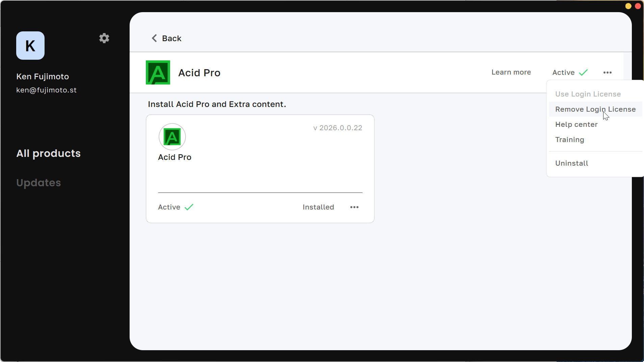
Task: Click the K profile avatar
Action: 30,46
